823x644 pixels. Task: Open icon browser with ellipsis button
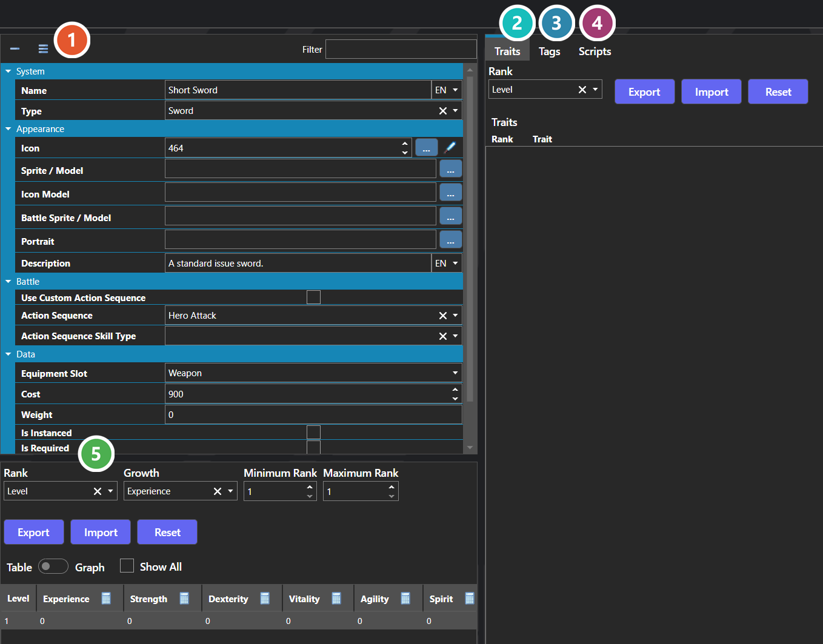click(x=427, y=147)
